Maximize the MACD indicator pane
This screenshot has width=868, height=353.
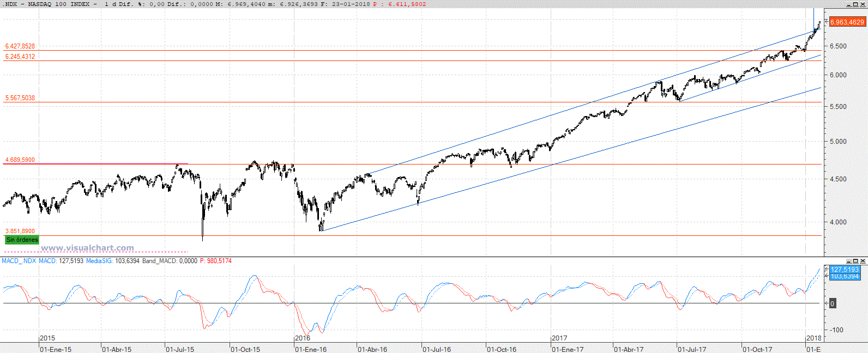click(x=855, y=261)
